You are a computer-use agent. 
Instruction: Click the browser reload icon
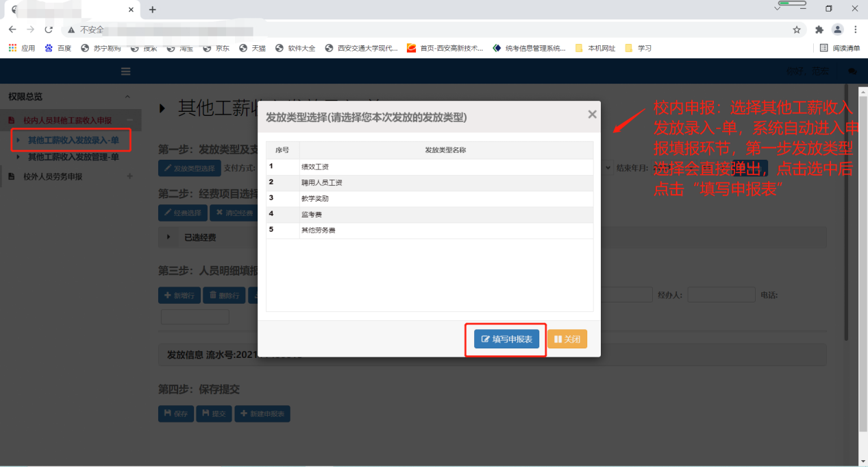[x=49, y=29]
